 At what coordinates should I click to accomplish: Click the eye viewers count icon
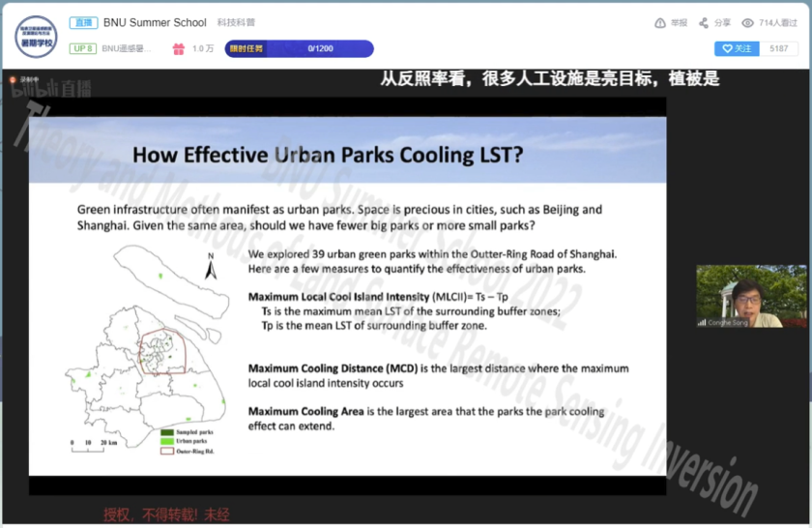click(747, 23)
